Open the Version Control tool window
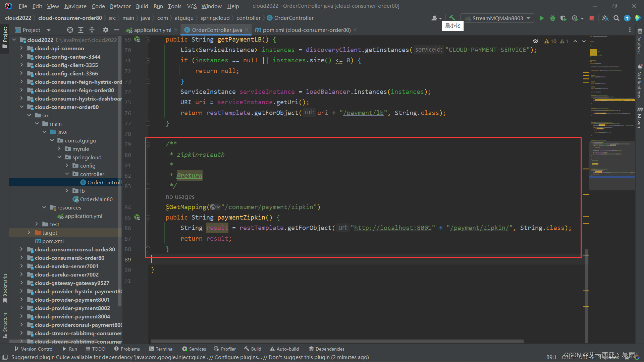 coord(34,349)
